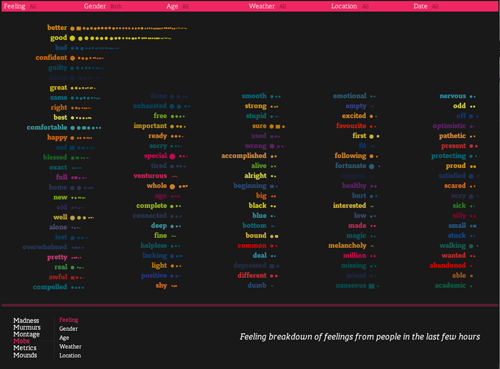Click the large orange dot beside 'whole'
This screenshot has width=500, height=369.
point(172,186)
